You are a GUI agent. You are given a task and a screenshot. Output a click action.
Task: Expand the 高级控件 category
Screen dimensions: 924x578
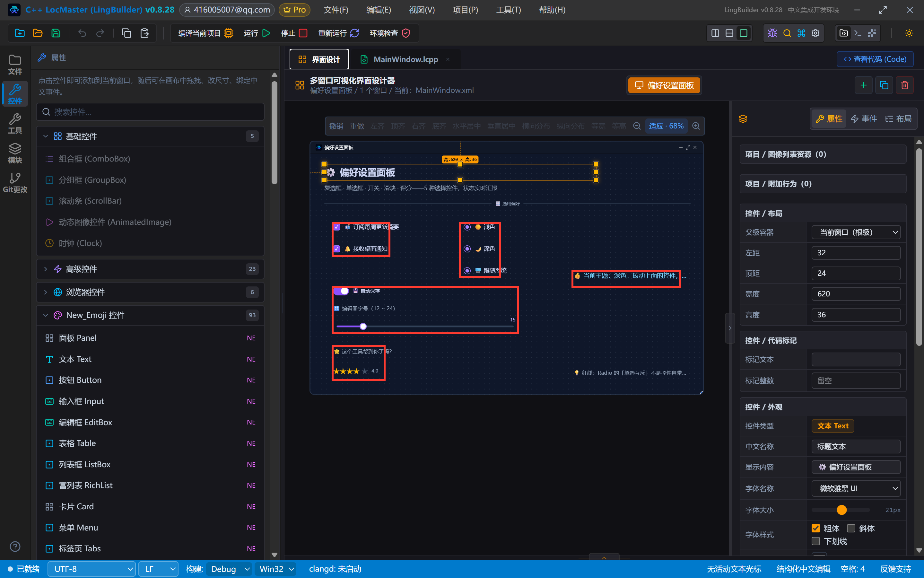coord(150,269)
